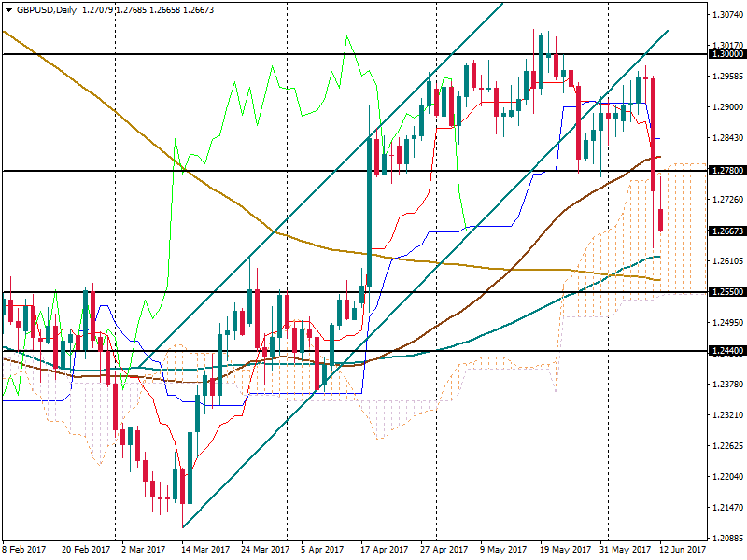Click the 12 Jun 2017 date label
747x560 pixels.
pos(684,550)
